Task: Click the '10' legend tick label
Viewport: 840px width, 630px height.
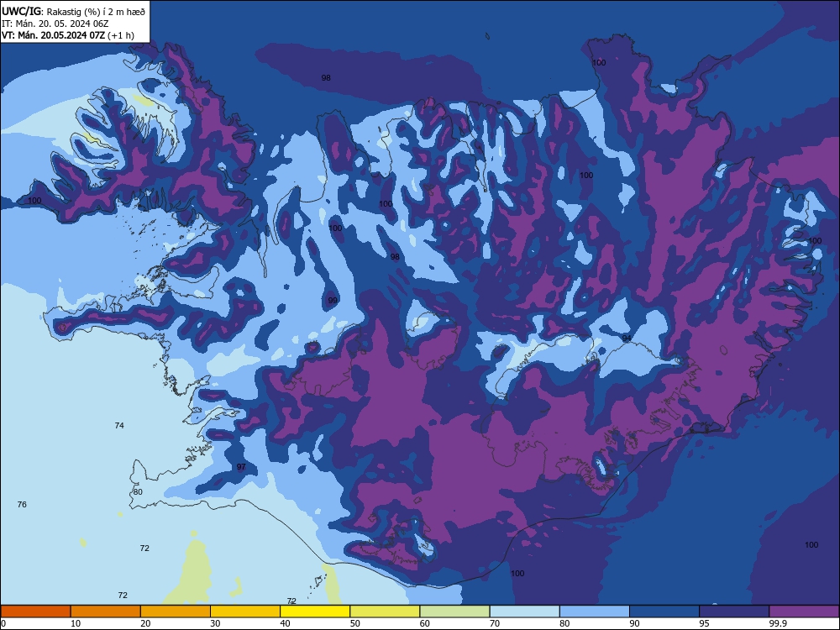Action: (x=76, y=623)
